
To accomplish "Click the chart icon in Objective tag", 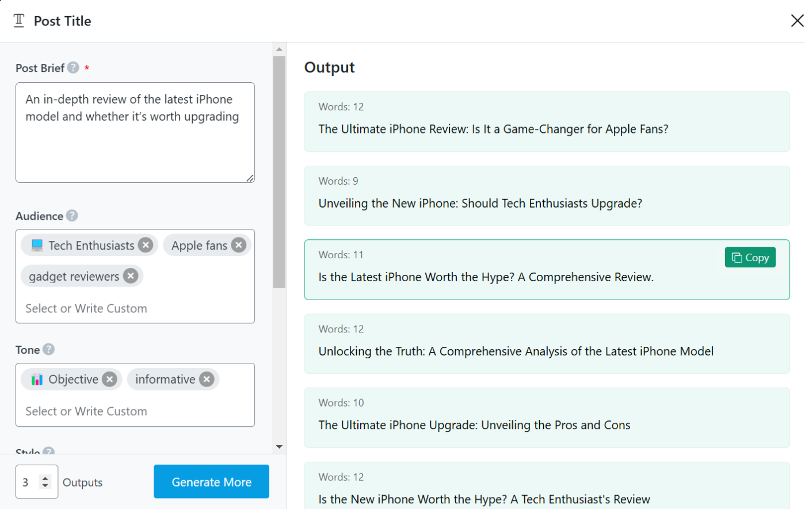I will pyautogui.click(x=37, y=380).
